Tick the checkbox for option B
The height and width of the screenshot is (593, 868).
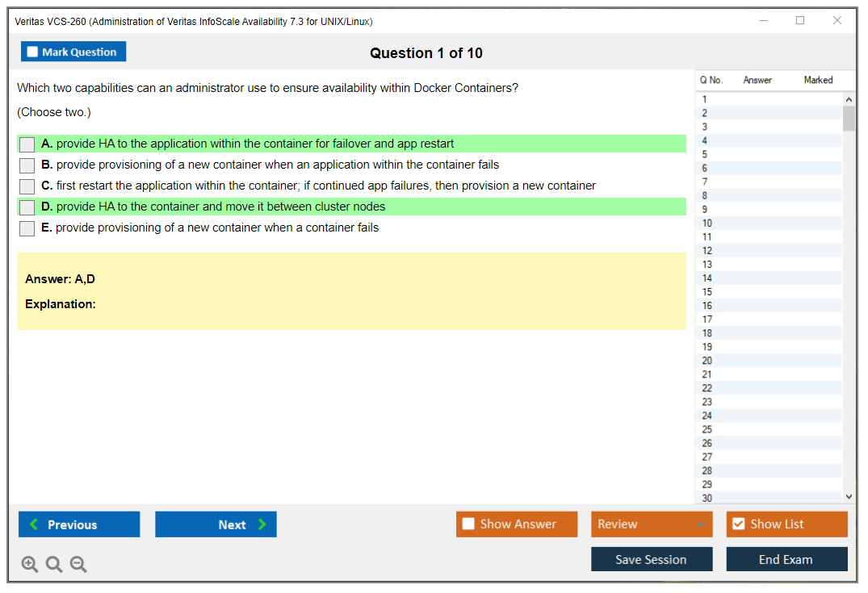coord(27,165)
